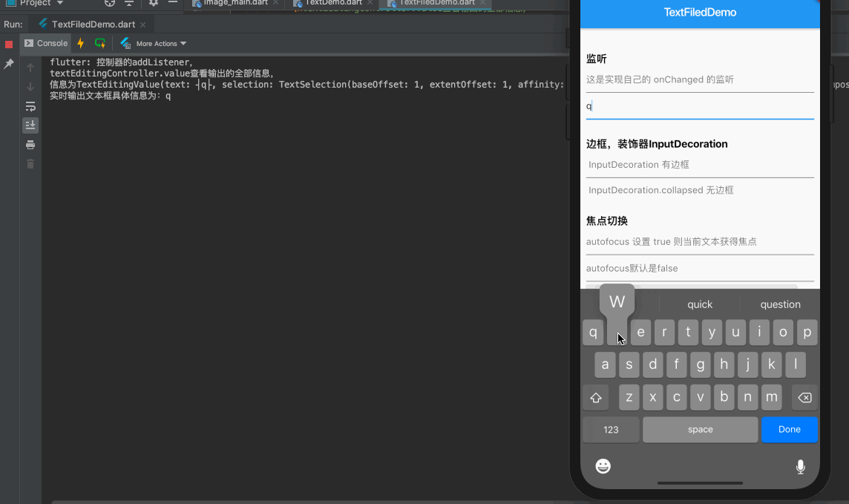The width and height of the screenshot is (849, 504).
Task: Focus the onChanged listener text field
Action: (700, 80)
